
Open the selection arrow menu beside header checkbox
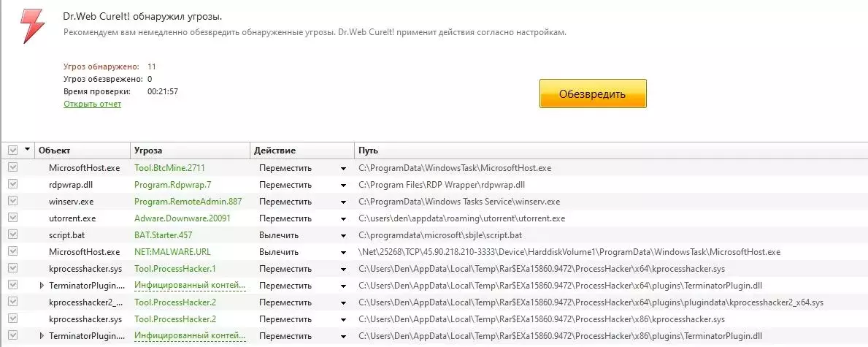click(27, 150)
